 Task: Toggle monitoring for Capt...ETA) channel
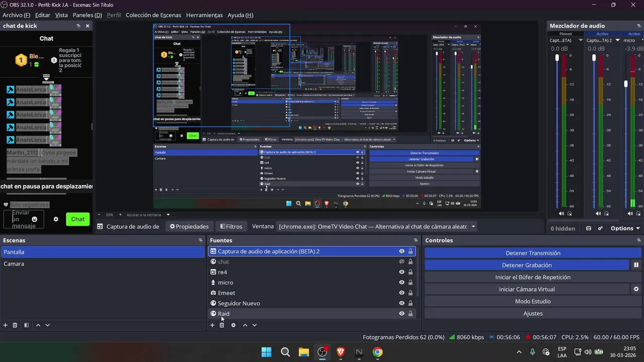click(570, 214)
